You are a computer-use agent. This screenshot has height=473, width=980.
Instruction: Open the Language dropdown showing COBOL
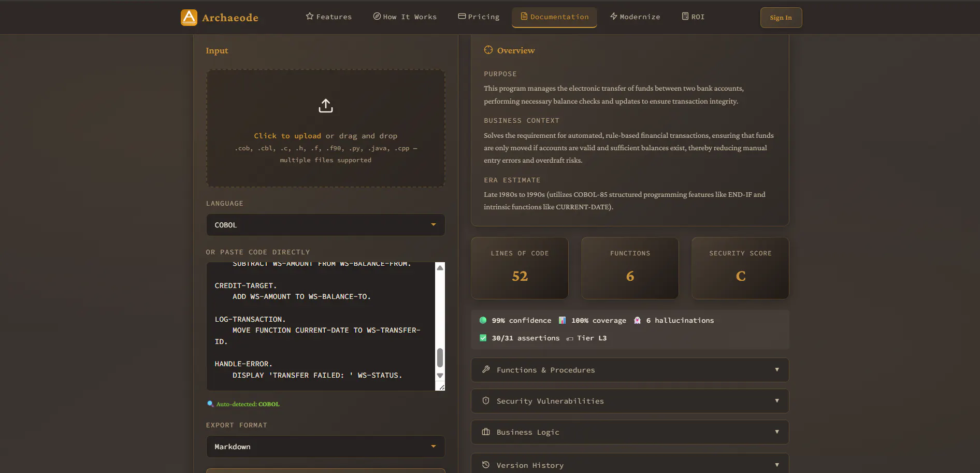326,225
